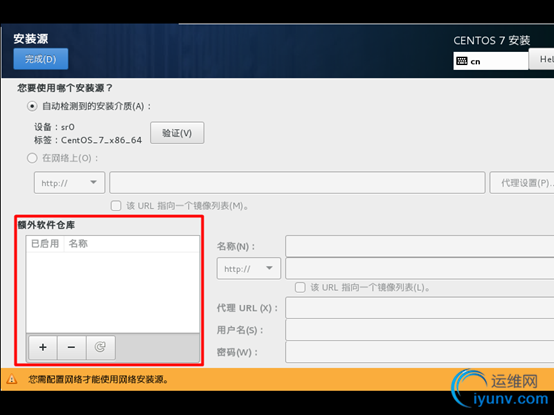Click the 已启用 column header
The image size is (554, 415).
coord(45,244)
